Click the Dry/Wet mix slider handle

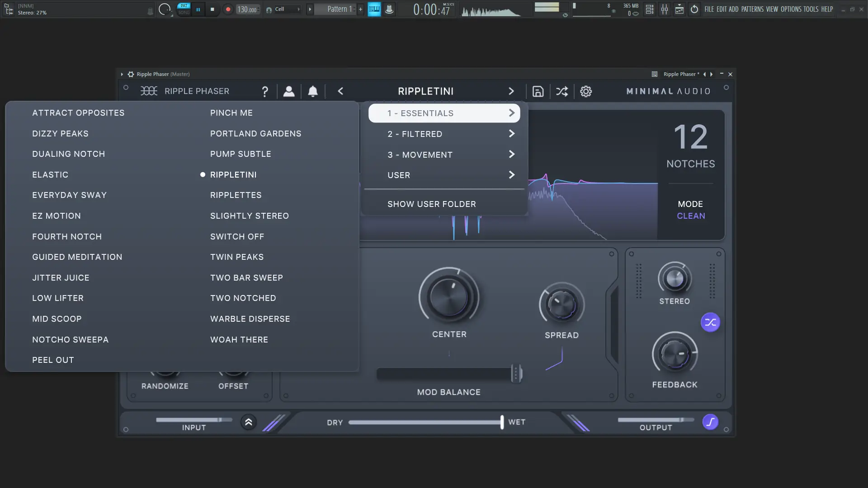click(x=502, y=422)
